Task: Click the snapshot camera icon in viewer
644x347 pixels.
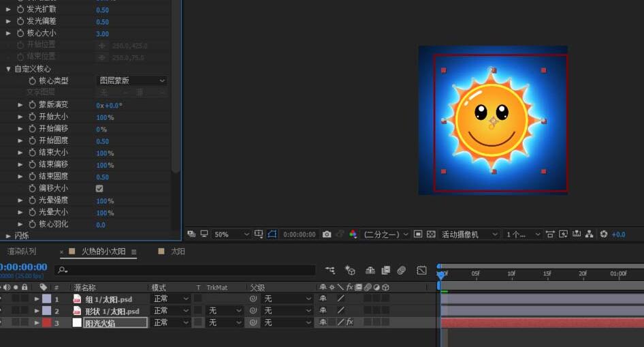Action: pyautogui.click(x=327, y=235)
